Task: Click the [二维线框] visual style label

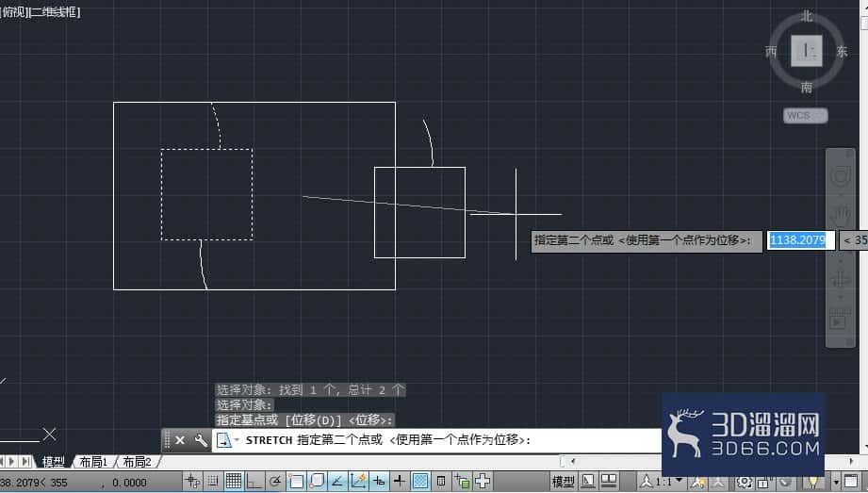Action: pyautogui.click(x=55, y=11)
